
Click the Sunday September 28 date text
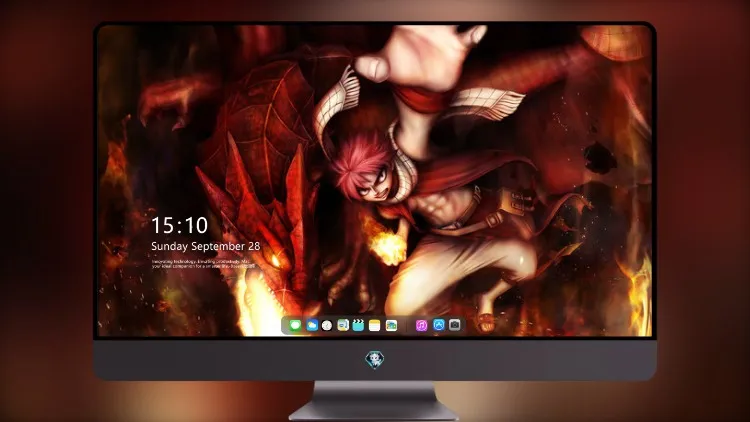coord(206,246)
